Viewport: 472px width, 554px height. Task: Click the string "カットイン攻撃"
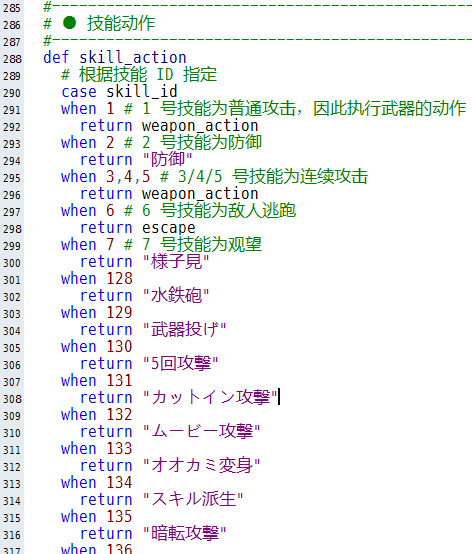pos(210,397)
